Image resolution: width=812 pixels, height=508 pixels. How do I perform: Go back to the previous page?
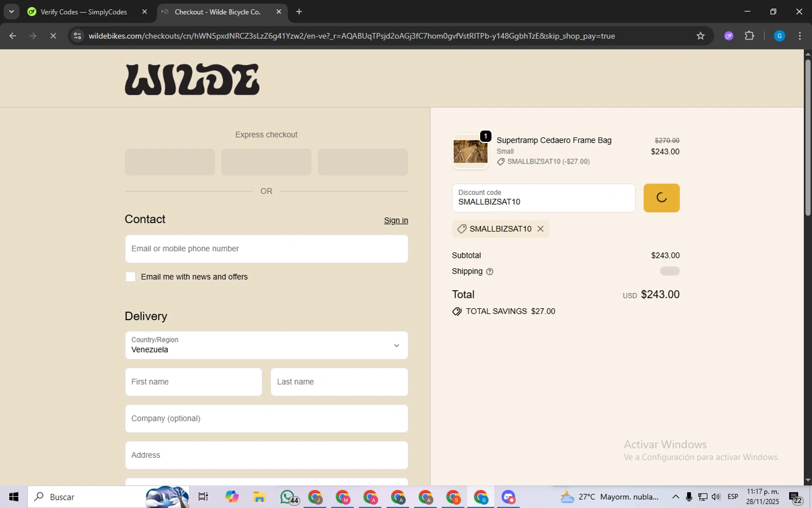(x=12, y=36)
